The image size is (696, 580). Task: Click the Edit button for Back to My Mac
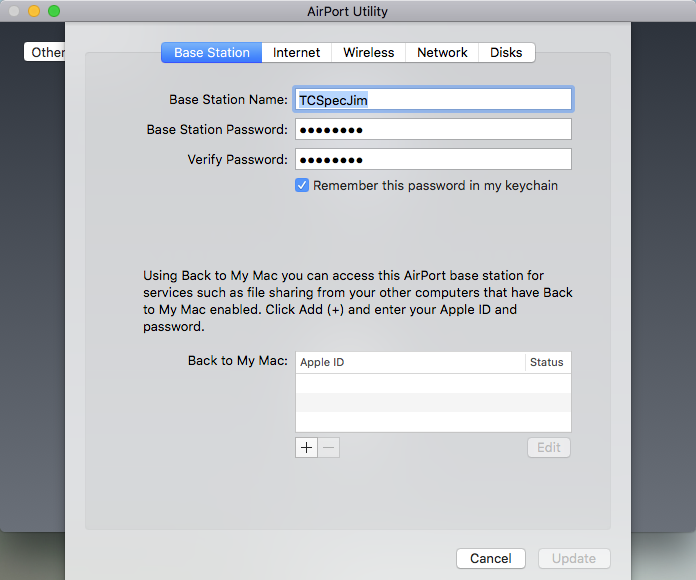pyautogui.click(x=549, y=447)
